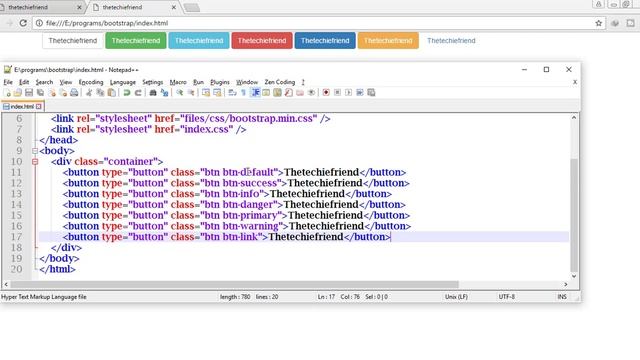Start macro recording with the red Record icon

pos(326,93)
